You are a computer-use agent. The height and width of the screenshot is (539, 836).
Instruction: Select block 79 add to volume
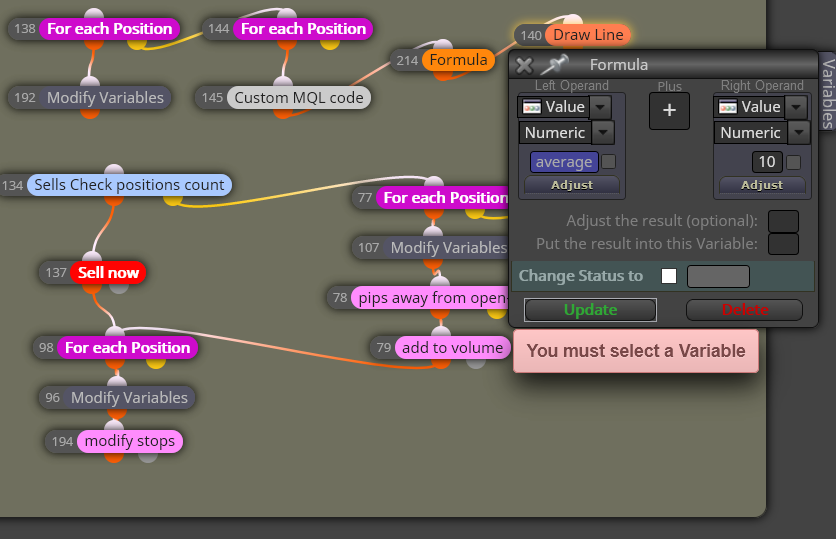tap(452, 348)
